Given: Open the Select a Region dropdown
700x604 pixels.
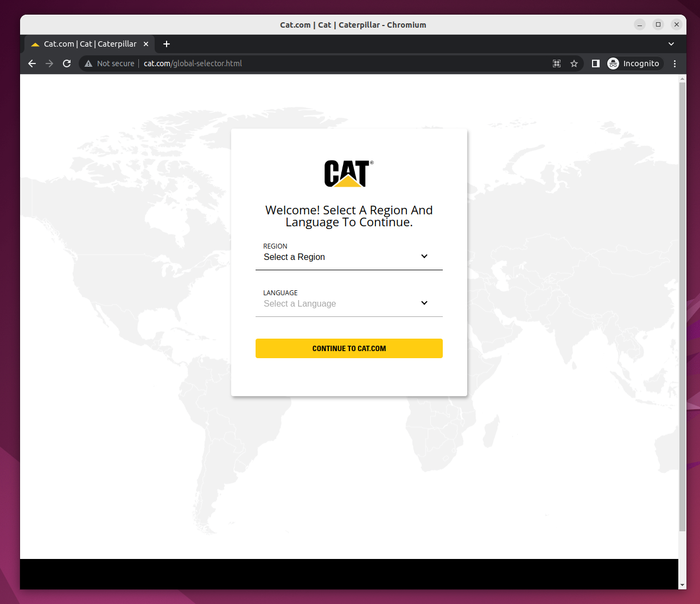Looking at the screenshot, I should [349, 257].
